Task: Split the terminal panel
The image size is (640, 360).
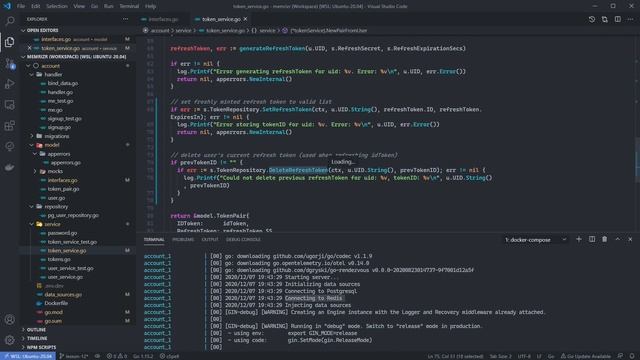Action: point(592,240)
